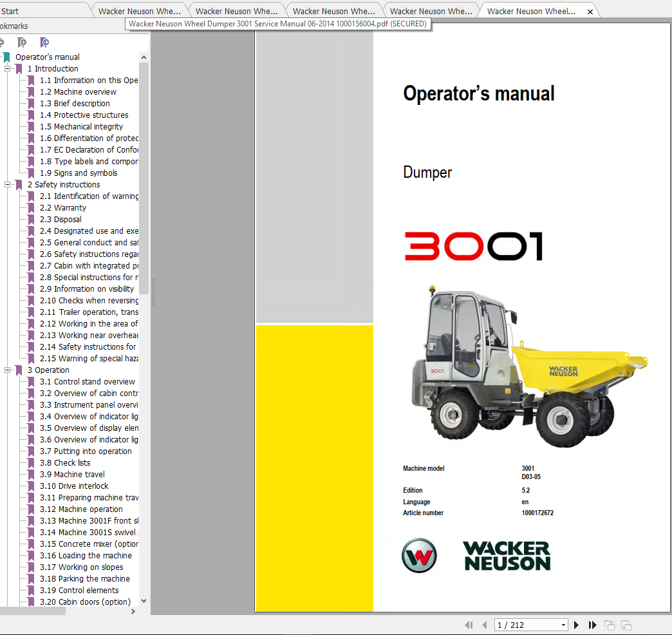Collapse the 3 Operation section
Image resolution: width=672 pixels, height=635 pixels.
pos(8,370)
